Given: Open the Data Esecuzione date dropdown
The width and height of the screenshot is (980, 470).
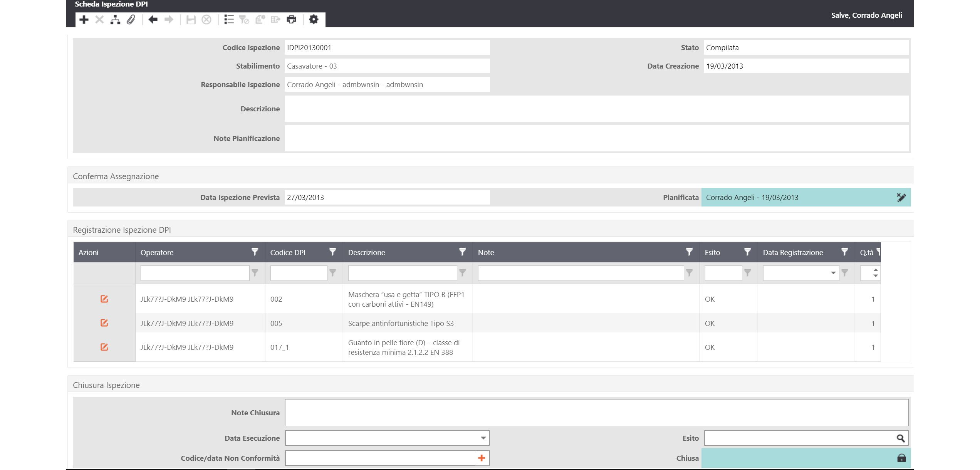Looking at the screenshot, I should click(x=483, y=438).
